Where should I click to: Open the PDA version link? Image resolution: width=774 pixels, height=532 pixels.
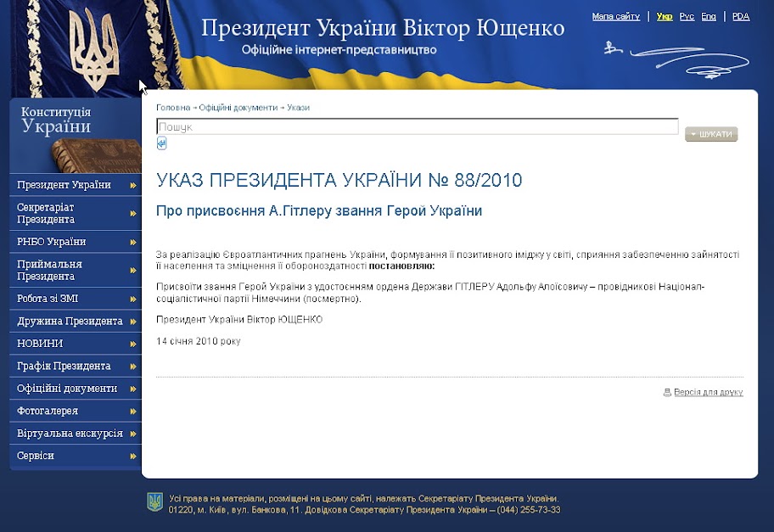741,17
